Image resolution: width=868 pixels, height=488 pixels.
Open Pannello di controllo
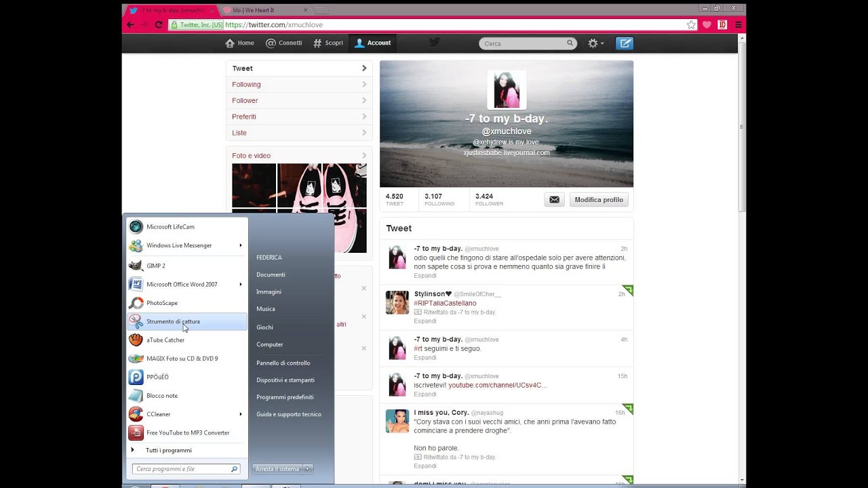coord(283,363)
